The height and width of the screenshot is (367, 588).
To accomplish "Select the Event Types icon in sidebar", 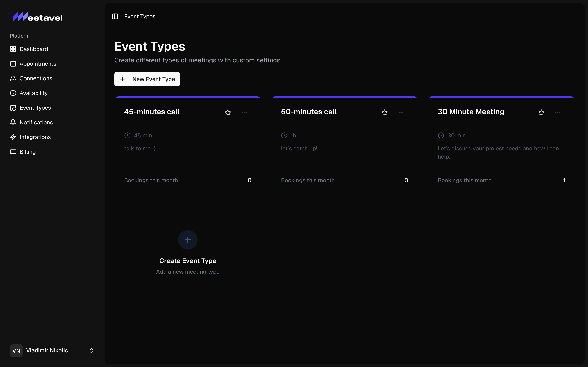I will point(13,107).
